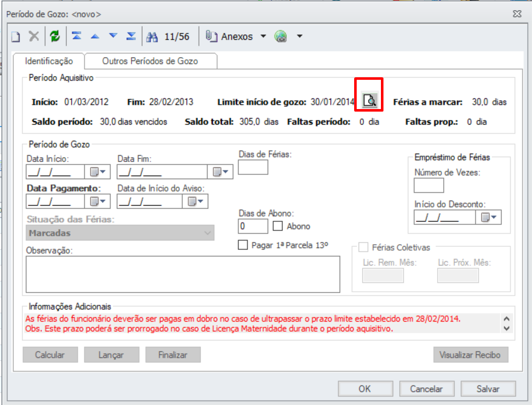Click the Delete X icon in toolbar
Screen dimensions: 532x405
(x=33, y=36)
